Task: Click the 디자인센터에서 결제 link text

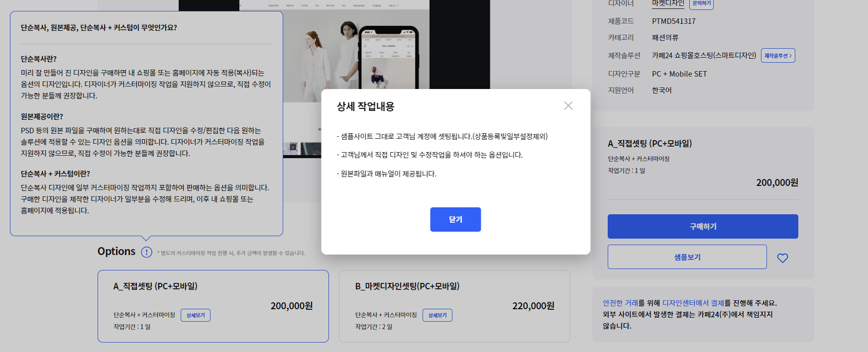Action: coord(693,303)
